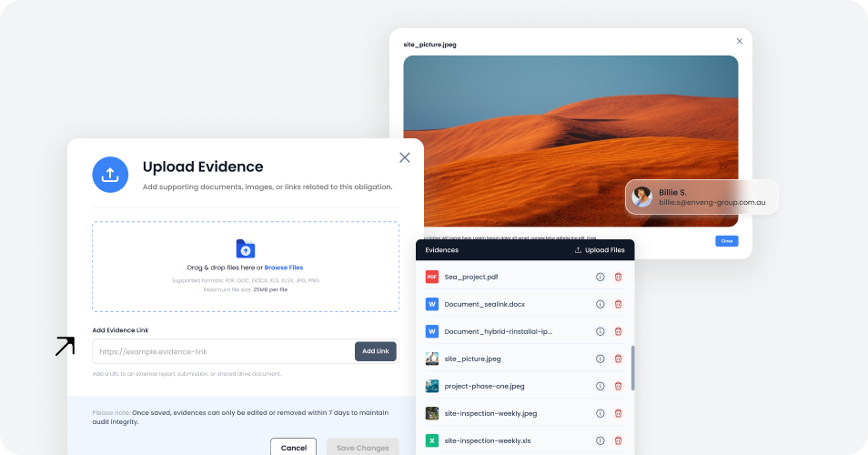
Task: Click Upload Files in Evidences header
Action: click(600, 250)
